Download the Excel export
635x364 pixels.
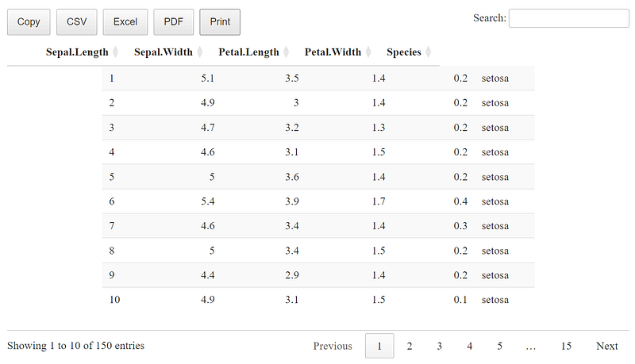125,22
